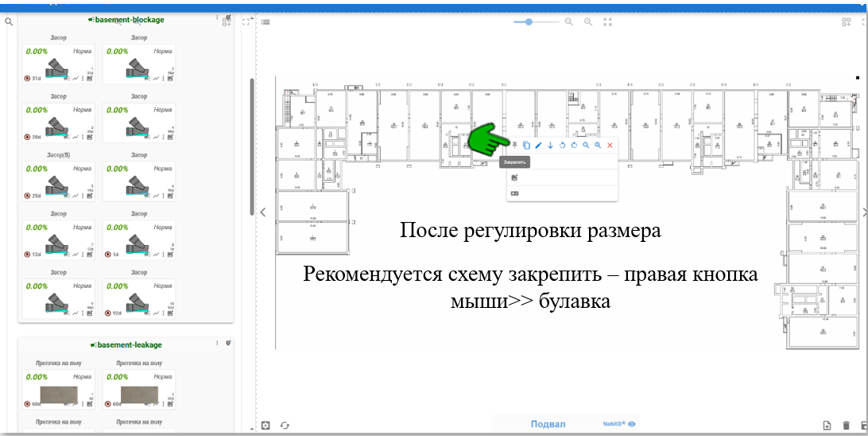
Task: Select the 92d alert indicator on sensor 10
Action: 114,313
